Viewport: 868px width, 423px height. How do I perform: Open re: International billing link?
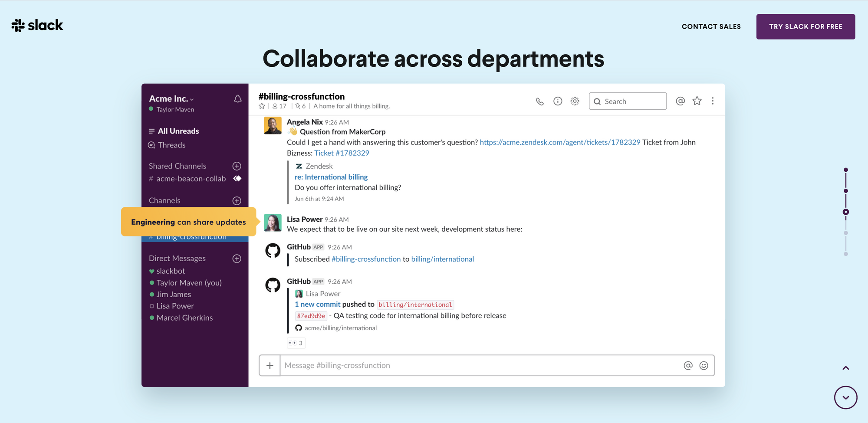331,177
